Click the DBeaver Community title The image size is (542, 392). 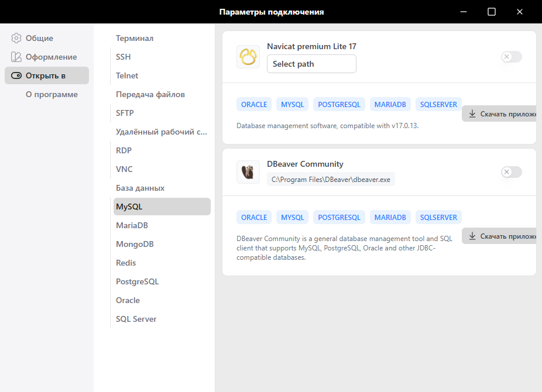coord(305,164)
